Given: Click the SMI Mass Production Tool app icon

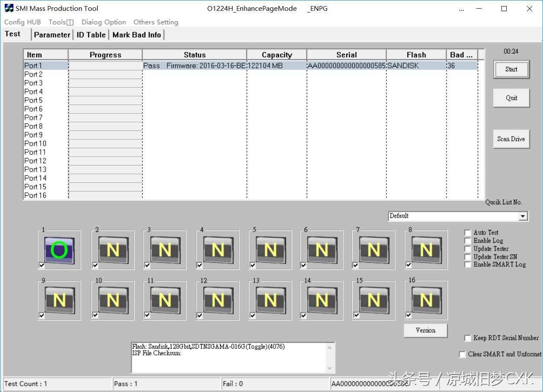Looking at the screenshot, I should (x=9, y=8).
